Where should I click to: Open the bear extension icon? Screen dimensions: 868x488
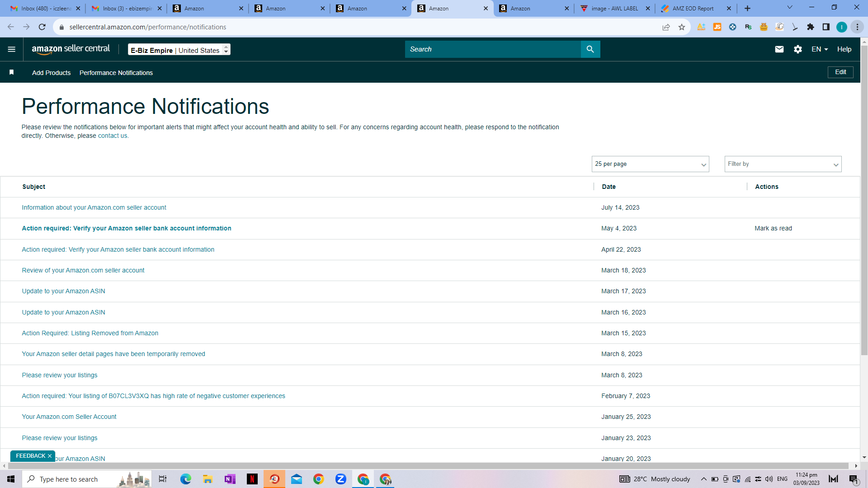click(764, 27)
